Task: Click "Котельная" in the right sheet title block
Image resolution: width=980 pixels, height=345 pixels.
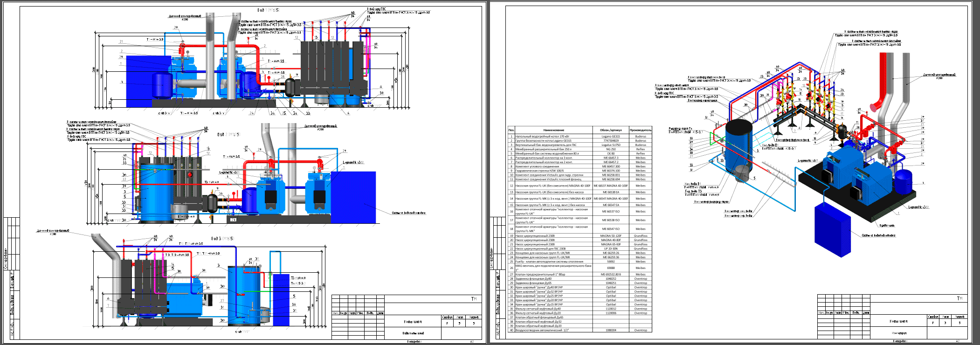Action: [898, 321]
